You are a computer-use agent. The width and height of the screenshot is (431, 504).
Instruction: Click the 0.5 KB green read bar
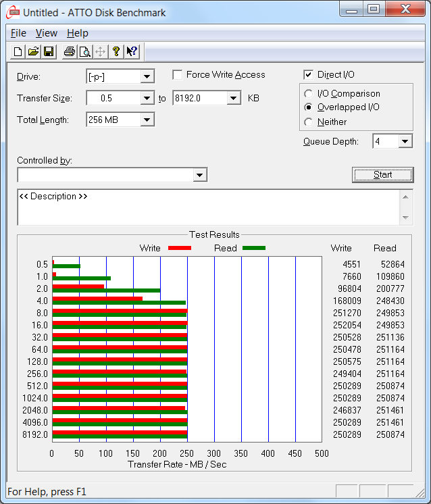pyautogui.click(x=66, y=266)
